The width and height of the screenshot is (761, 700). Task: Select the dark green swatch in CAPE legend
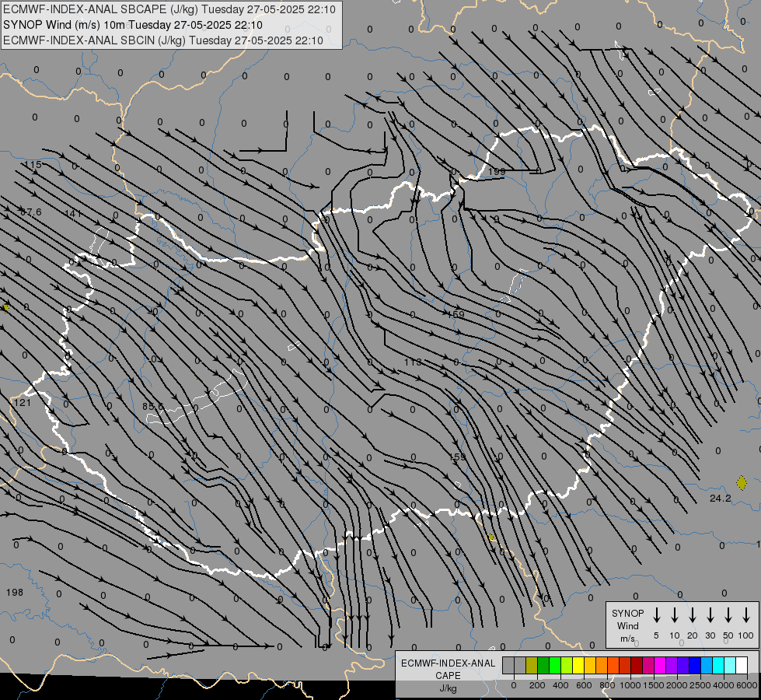(543, 666)
